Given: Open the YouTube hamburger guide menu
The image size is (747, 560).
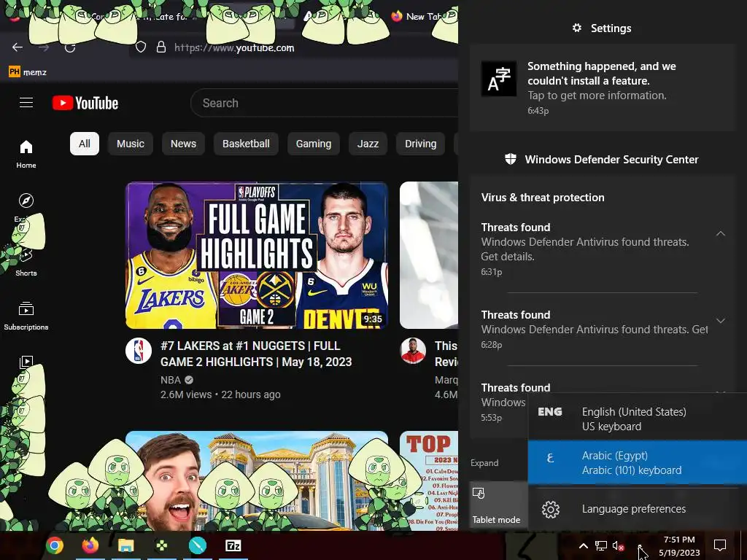Looking at the screenshot, I should tap(26, 102).
